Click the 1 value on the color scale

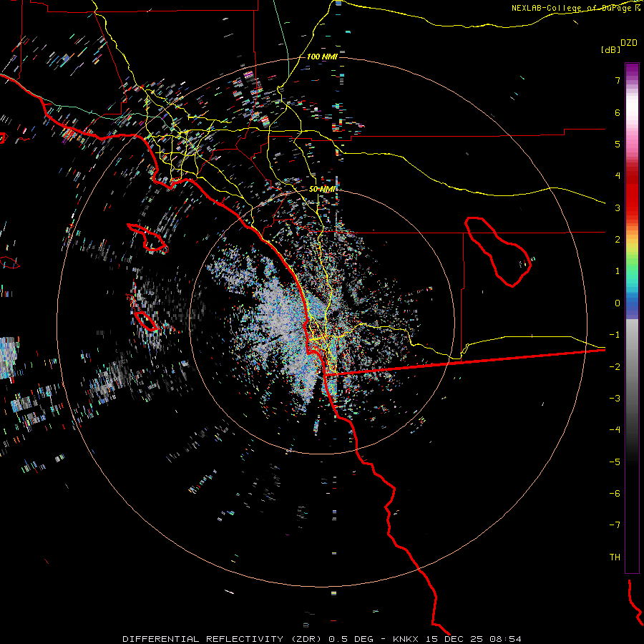tap(618, 271)
